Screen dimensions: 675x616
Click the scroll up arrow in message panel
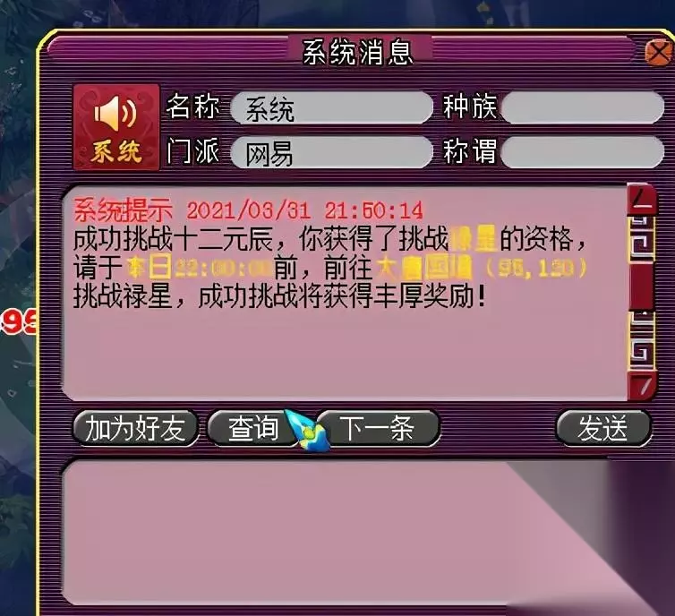pos(642,200)
